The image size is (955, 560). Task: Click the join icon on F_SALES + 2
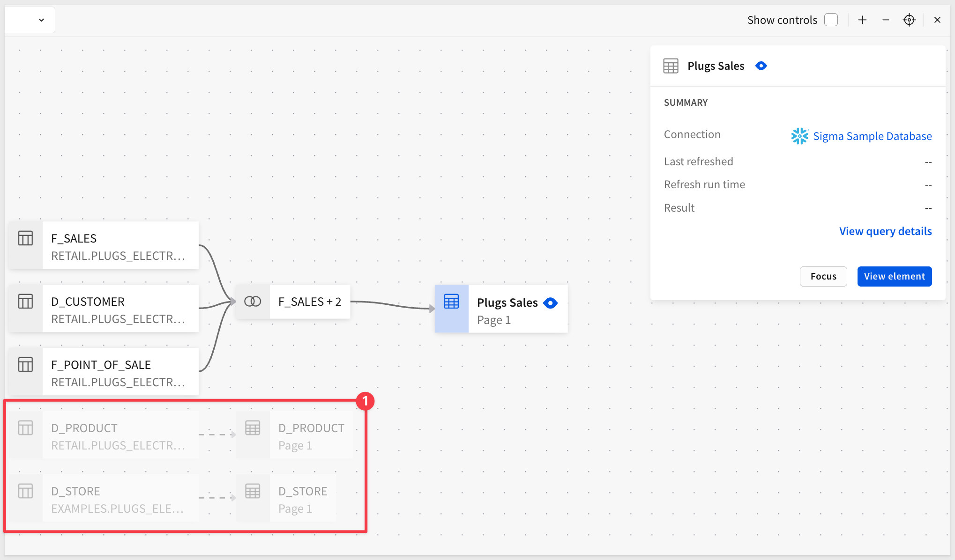(x=253, y=302)
